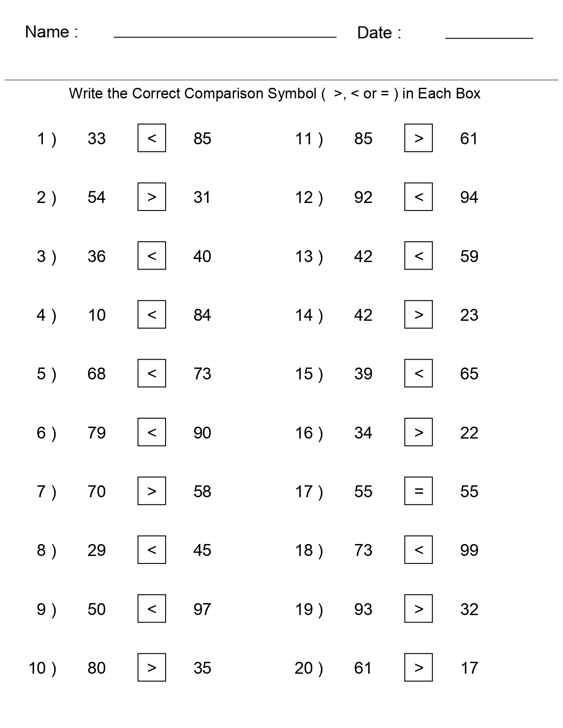Click the comparison box between 54 and 31
563x728 pixels.
[151, 197]
